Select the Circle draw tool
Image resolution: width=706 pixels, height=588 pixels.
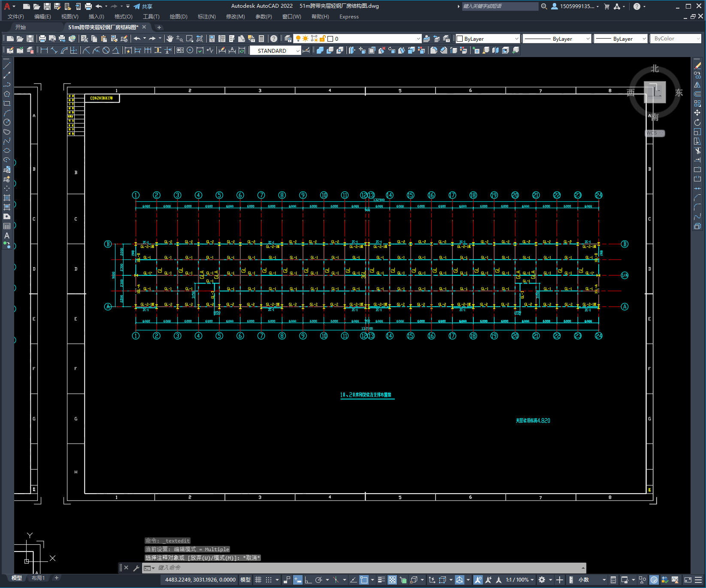point(7,122)
